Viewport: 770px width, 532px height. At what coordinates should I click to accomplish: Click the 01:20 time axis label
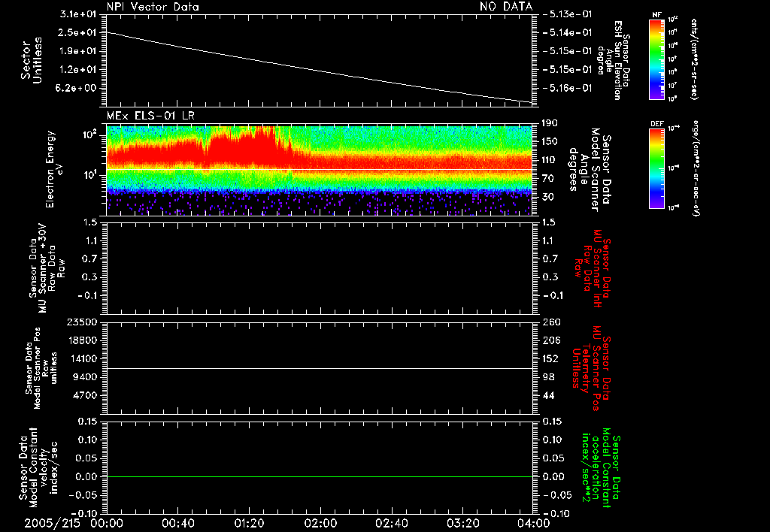pyautogui.click(x=250, y=523)
